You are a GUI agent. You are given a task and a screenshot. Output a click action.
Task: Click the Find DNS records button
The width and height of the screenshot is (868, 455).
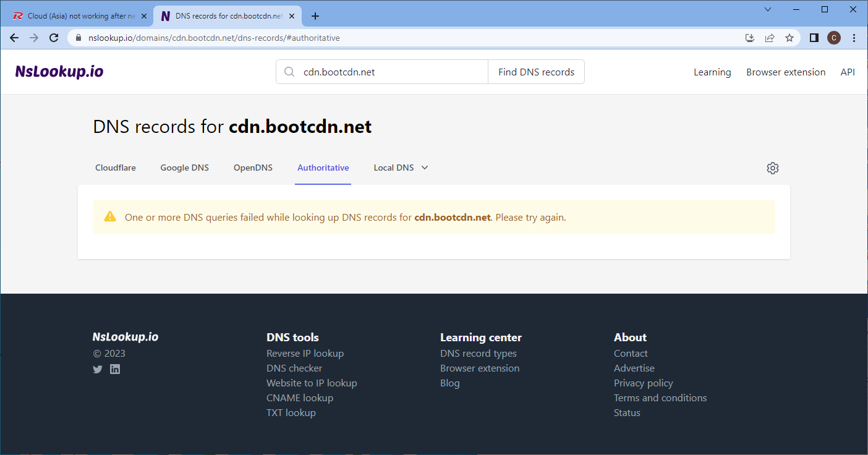(537, 72)
